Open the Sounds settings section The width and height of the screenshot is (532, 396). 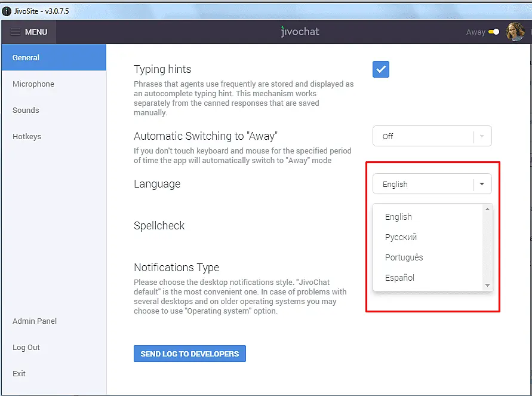point(26,110)
